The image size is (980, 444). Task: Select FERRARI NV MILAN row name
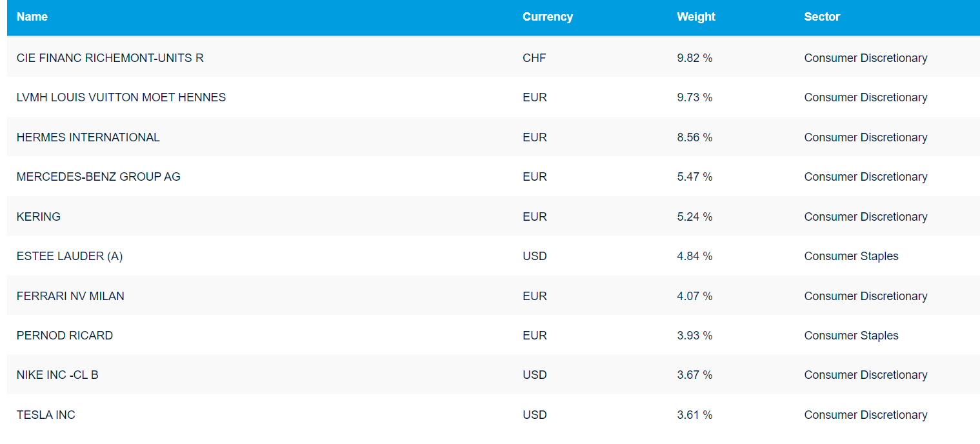pos(70,296)
